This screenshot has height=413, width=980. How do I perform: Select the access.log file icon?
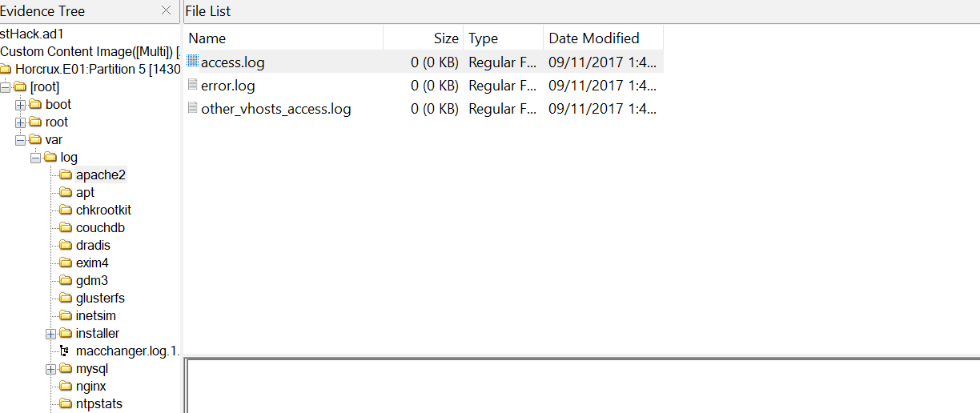192,61
